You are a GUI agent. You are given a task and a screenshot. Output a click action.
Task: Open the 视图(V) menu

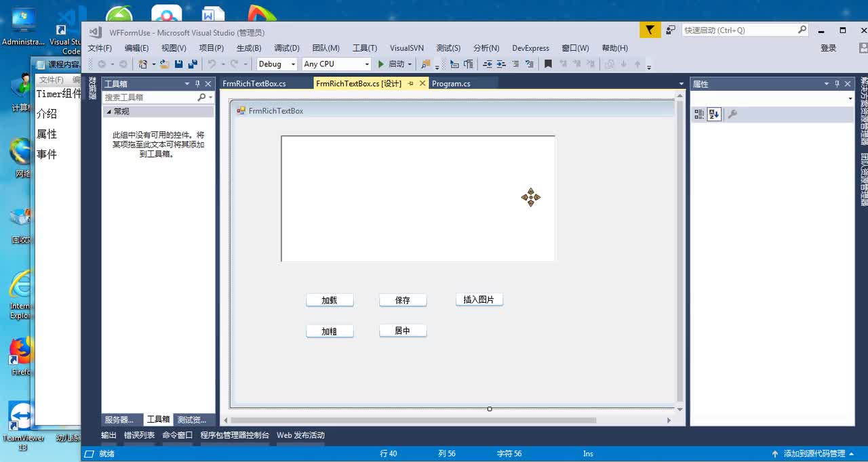point(174,48)
